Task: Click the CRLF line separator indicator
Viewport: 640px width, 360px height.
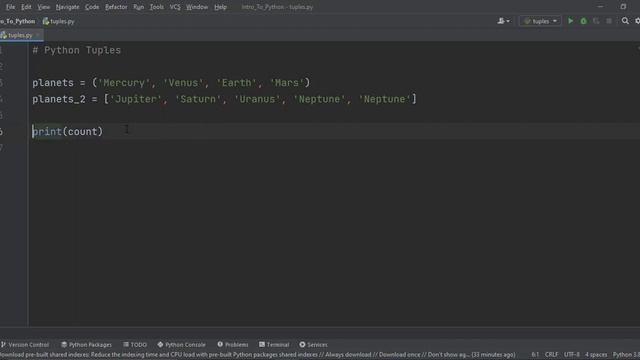Action: point(551,355)
